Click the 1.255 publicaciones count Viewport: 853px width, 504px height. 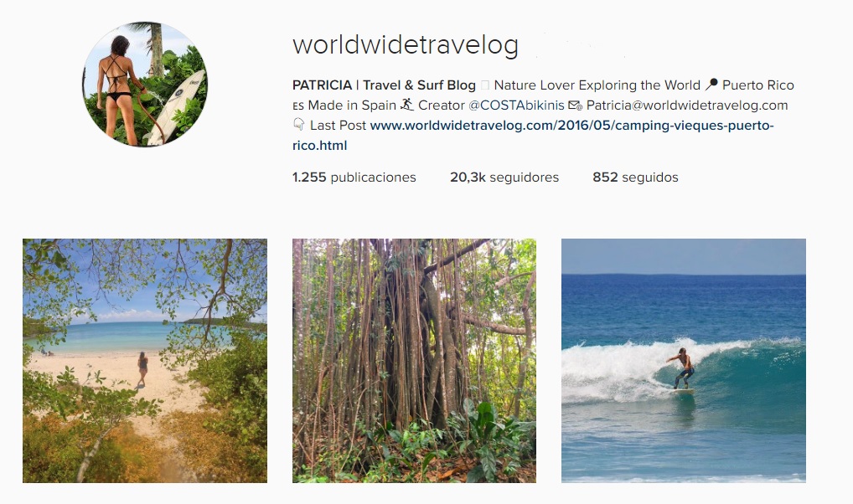tap(354, 177)
